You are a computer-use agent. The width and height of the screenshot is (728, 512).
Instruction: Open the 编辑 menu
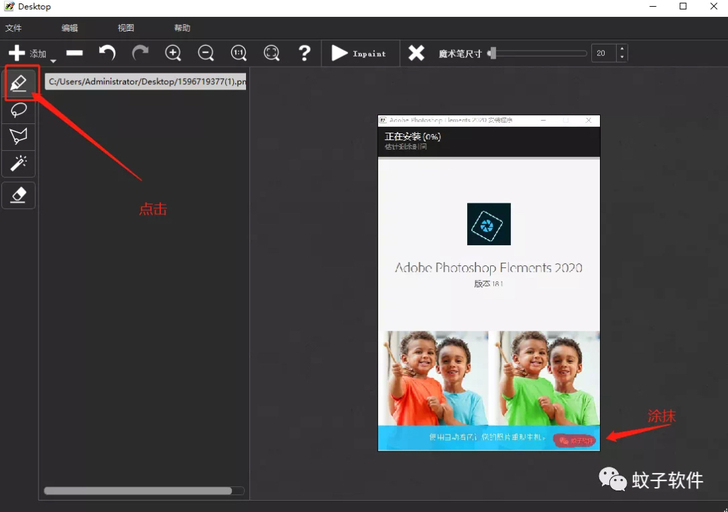coord(70,28)
